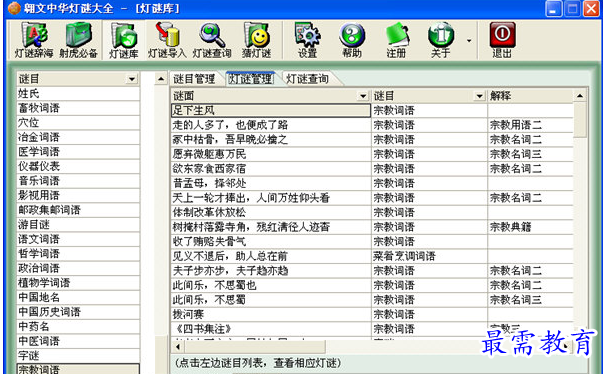Select 中药名 in the category list
This screenshot has height=374, width=603.
point(78,326)
